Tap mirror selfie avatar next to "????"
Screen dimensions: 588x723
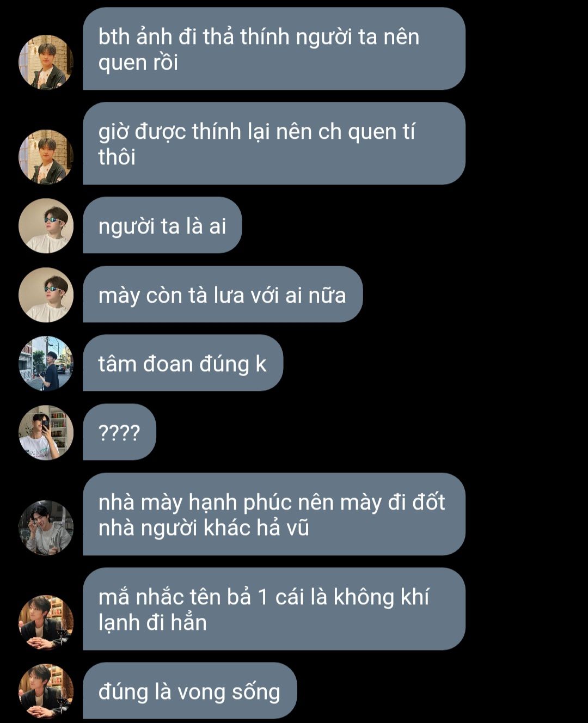coord(46,433)
